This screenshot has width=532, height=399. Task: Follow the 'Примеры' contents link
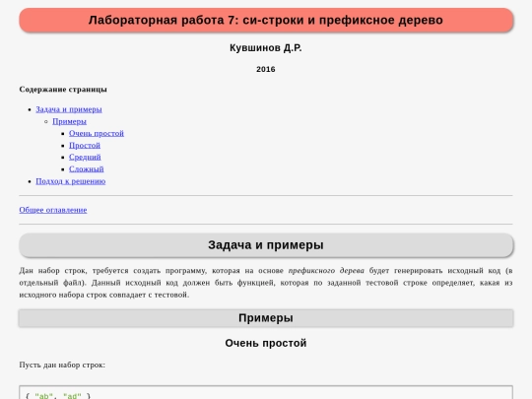(69, 121)
